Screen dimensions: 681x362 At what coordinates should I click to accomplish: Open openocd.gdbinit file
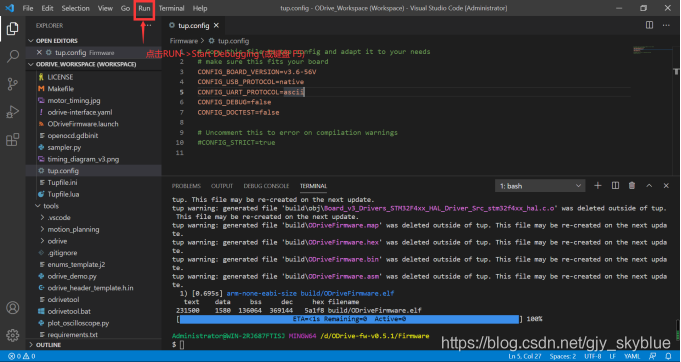[73, 135]
